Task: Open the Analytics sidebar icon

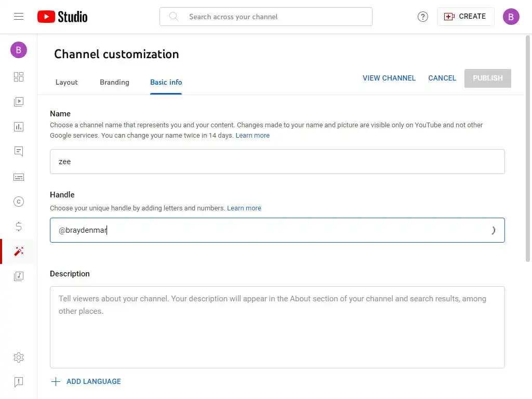Action: 19,127
